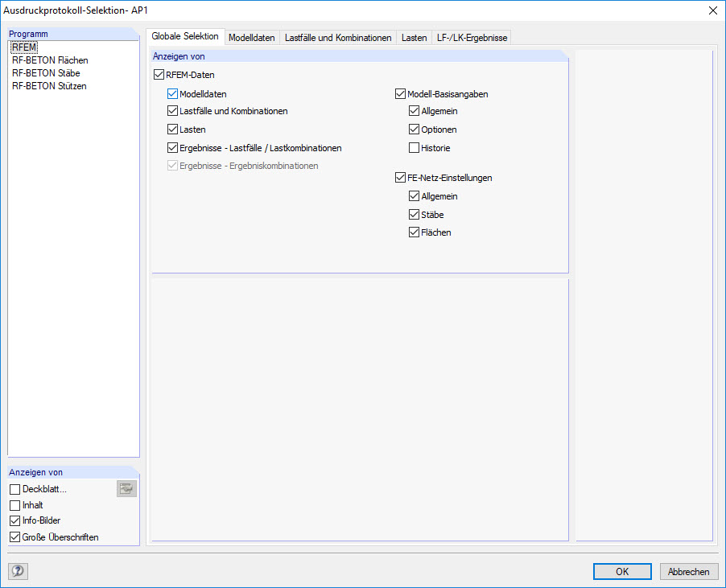
Task: Close the Ausdruckprotokoll-Selektion dialog
Action: tap(713, 10)
